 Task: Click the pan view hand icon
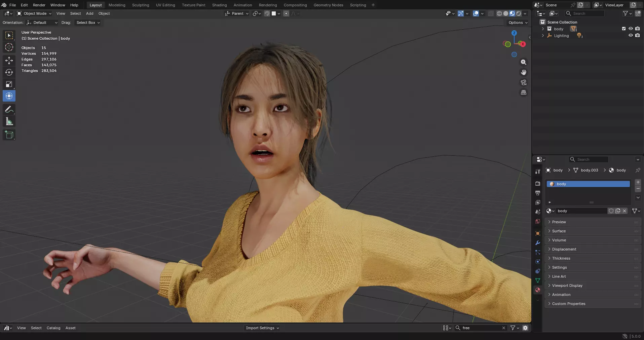tap(524, 72)
